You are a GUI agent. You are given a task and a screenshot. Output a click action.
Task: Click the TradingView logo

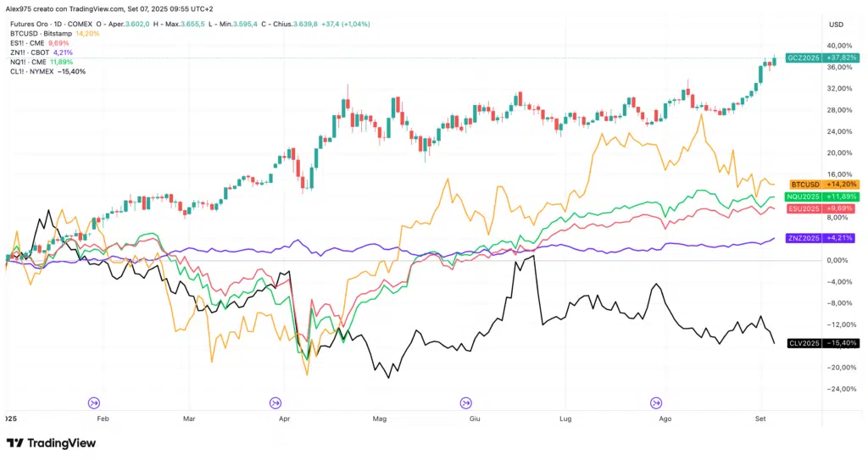coord(51,443)
